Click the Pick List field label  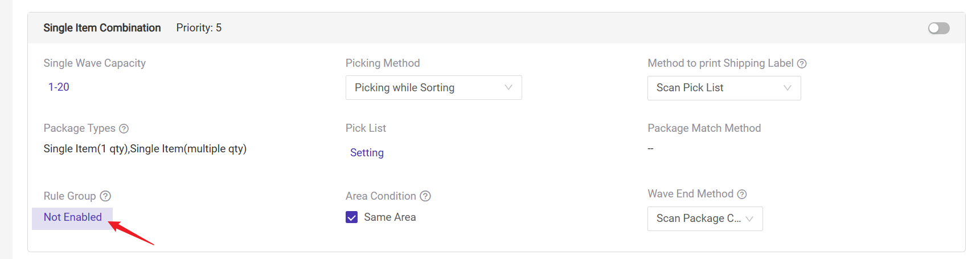(x=366, y=128)
